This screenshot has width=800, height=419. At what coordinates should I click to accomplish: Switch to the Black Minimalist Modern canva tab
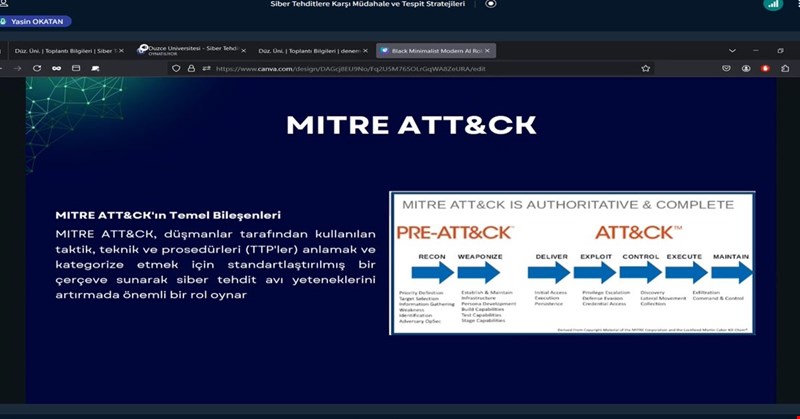430,50
